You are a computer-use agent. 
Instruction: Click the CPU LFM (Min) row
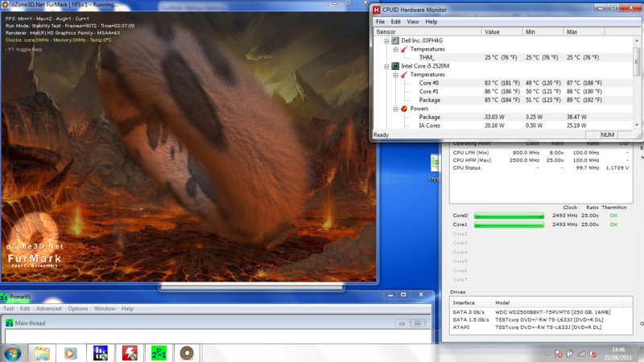(540, 153)
